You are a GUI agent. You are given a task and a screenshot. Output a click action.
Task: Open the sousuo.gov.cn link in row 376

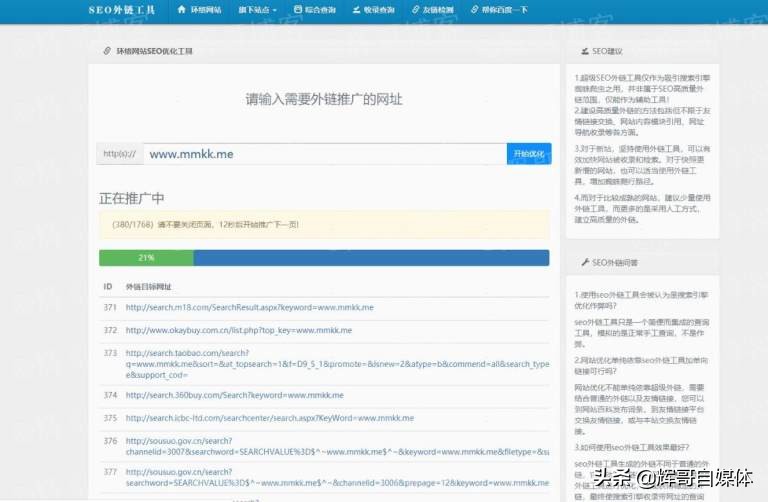click(337, 446)
